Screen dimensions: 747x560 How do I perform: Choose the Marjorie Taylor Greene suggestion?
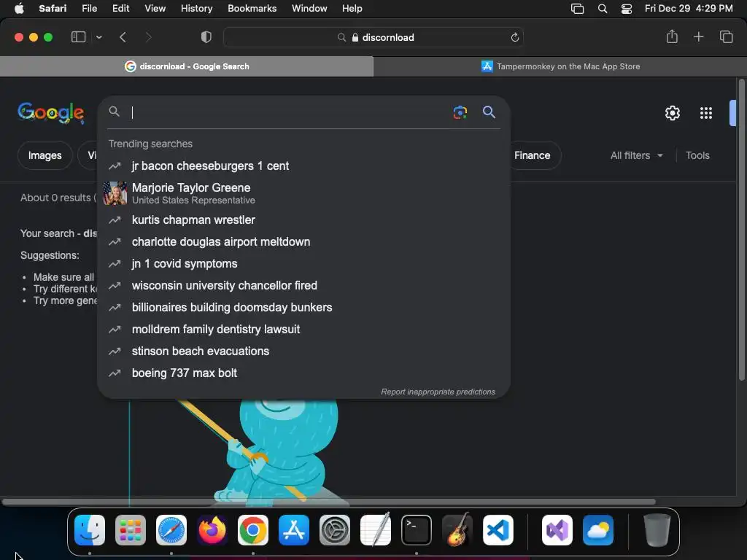coord(303,193)
